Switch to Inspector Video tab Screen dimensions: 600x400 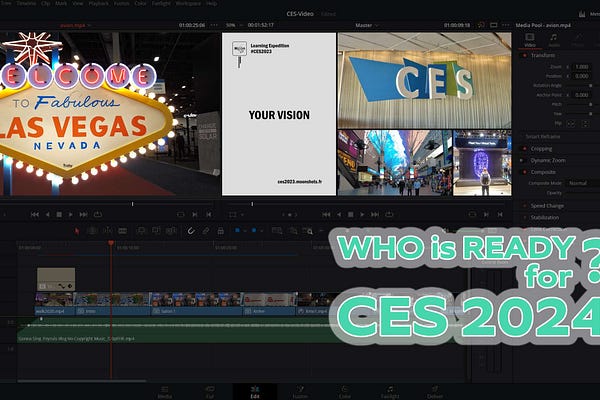pos(530,41)
